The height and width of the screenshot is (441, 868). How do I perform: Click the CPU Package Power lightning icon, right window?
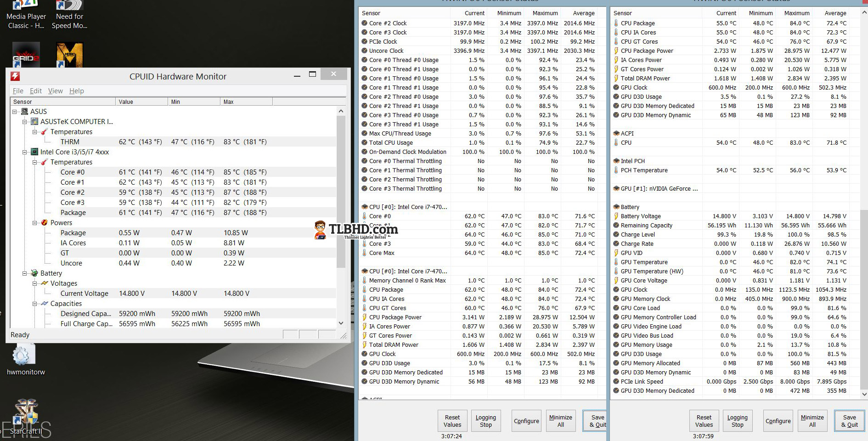pos(616,51)
